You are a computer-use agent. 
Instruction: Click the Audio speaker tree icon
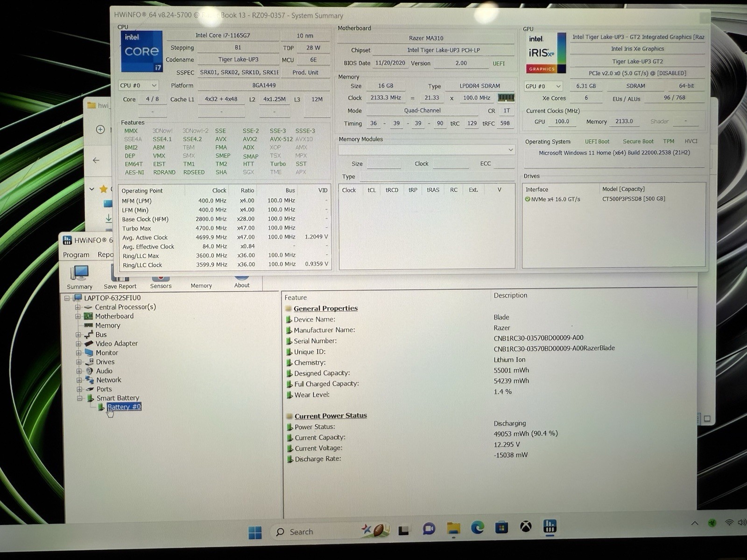coord(89,371)
